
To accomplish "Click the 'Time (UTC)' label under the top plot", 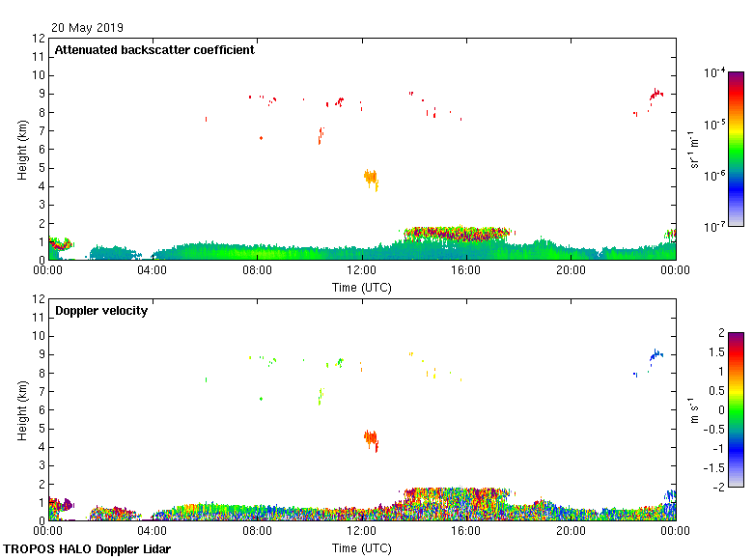I will coord(361,288).
